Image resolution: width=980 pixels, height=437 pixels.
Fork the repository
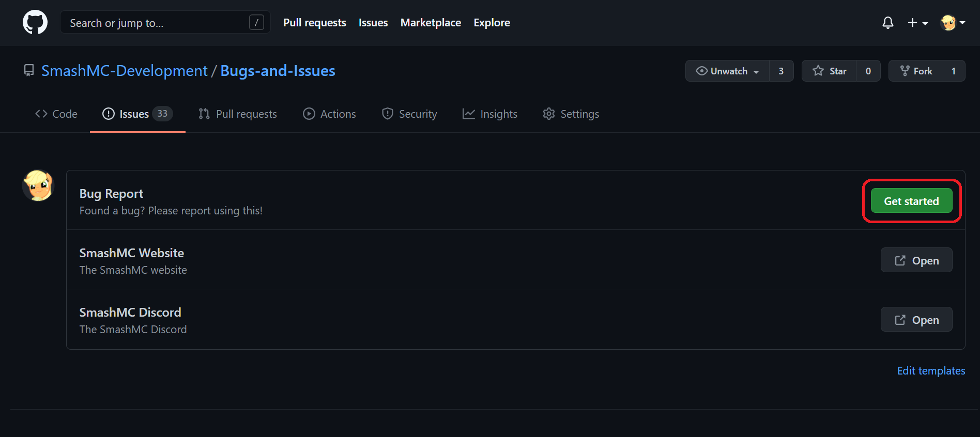[916, 71]
